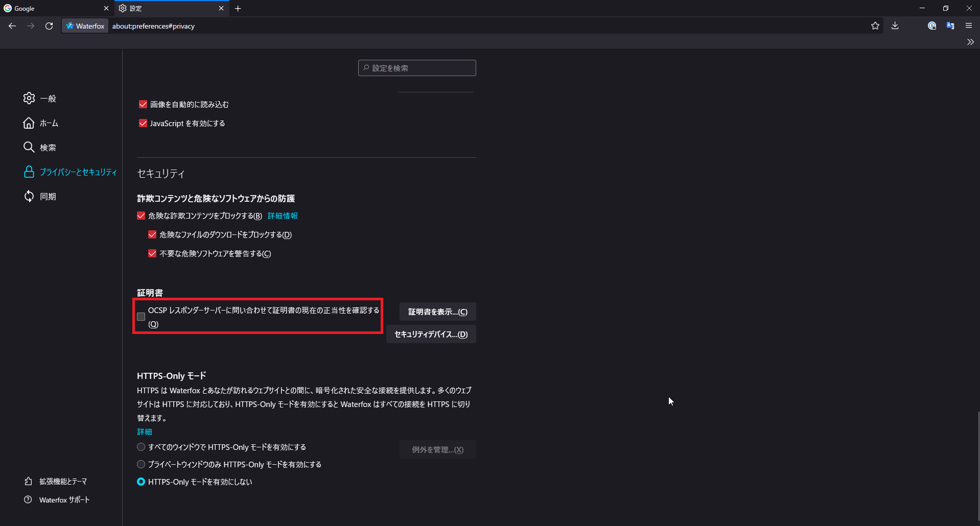Screen dimensions: 980x526
Task: Select HTTPS-Only モードを有効にしない radio button
Action: click(141, 482)
